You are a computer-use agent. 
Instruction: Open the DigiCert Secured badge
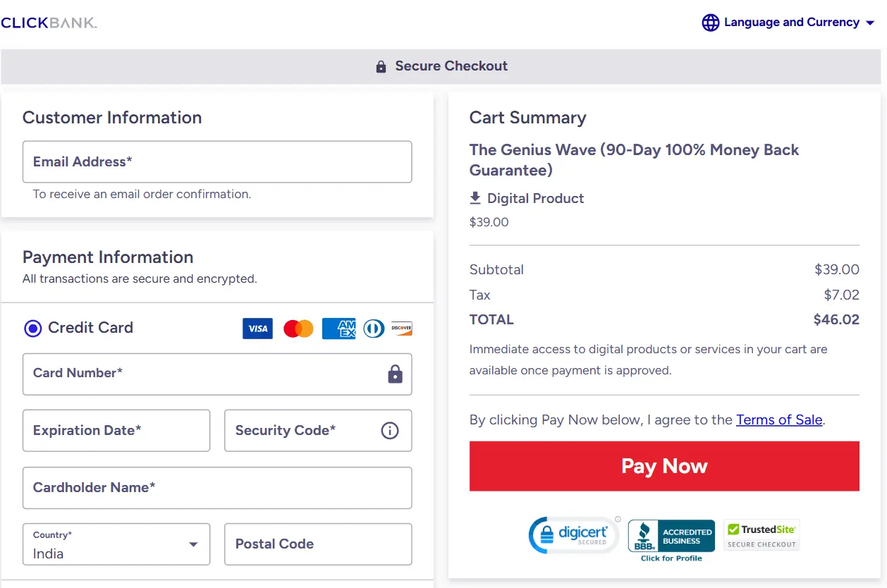pyautogui.click(x=574, y=536)
